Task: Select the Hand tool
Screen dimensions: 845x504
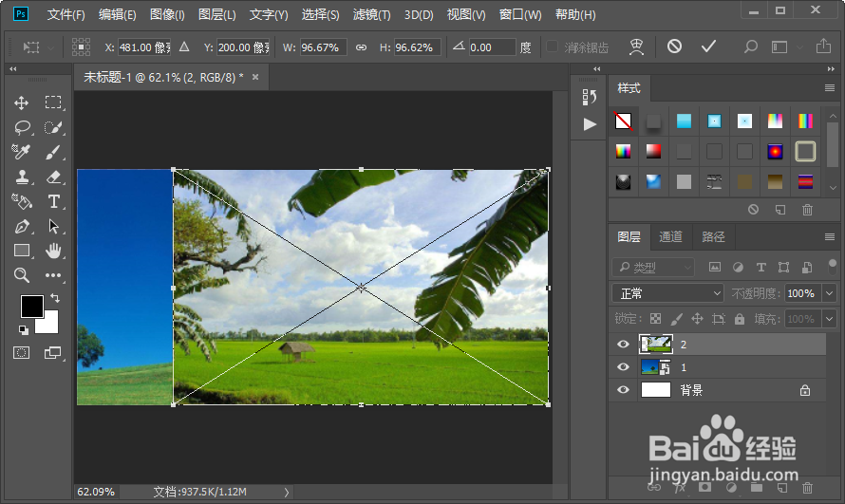Action: click(53, 251)
